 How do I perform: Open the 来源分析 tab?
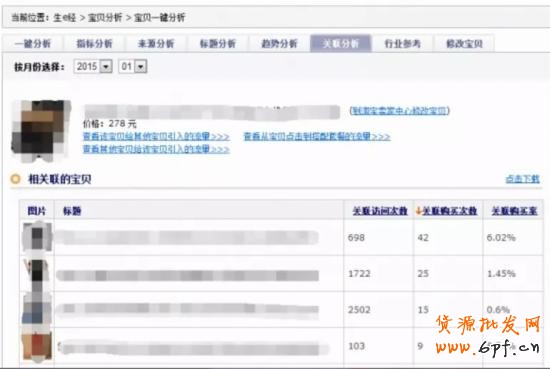pos(156,43)
